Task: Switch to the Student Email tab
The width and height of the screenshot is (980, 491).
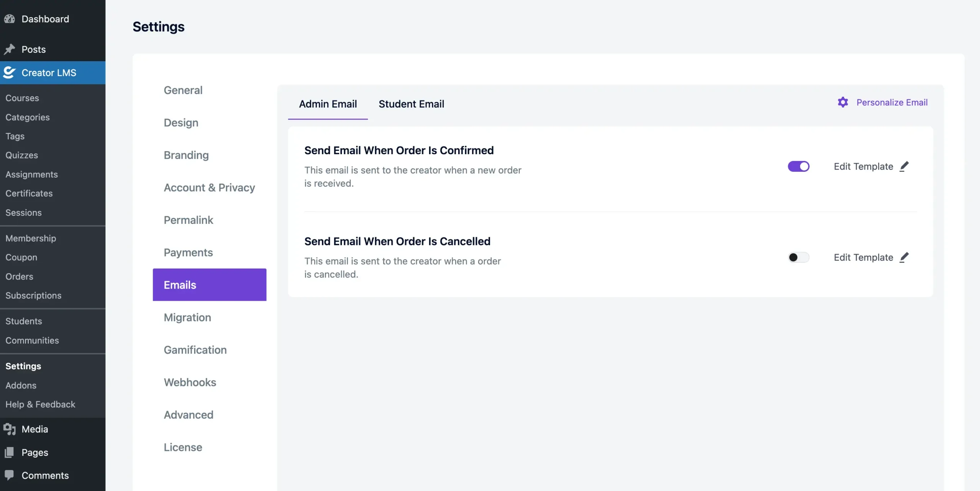Action: click(411, 104)
